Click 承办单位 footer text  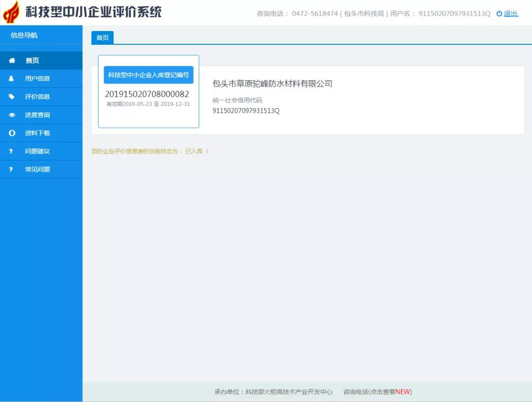[x=273, y=392]
